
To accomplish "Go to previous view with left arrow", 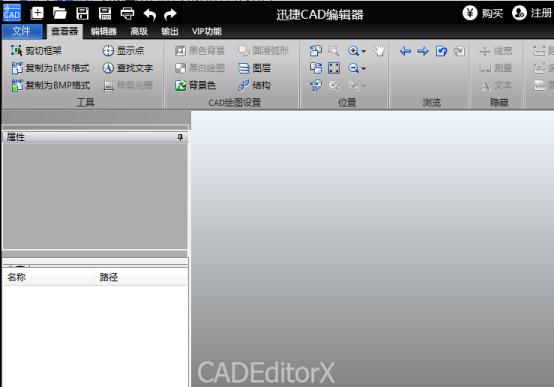I will coord(405,51).
